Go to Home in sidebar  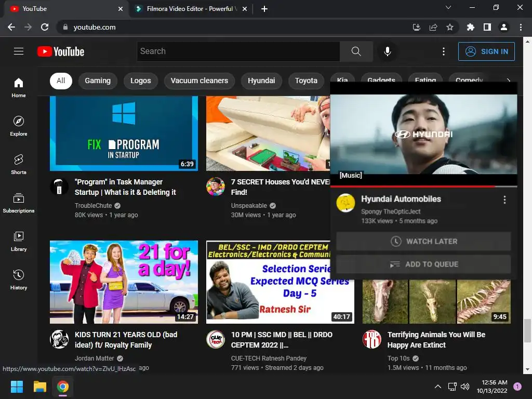point(19,88)
